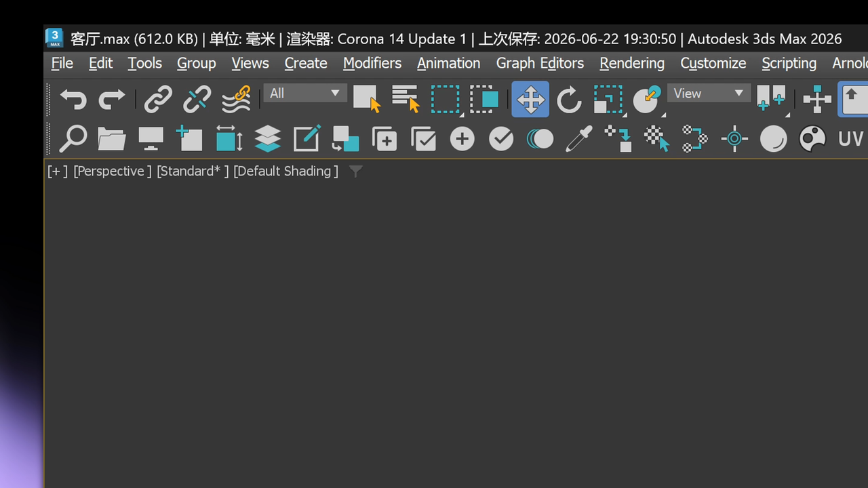Click the Unlink Selection broken-chain icon

[x=197, y=99]
